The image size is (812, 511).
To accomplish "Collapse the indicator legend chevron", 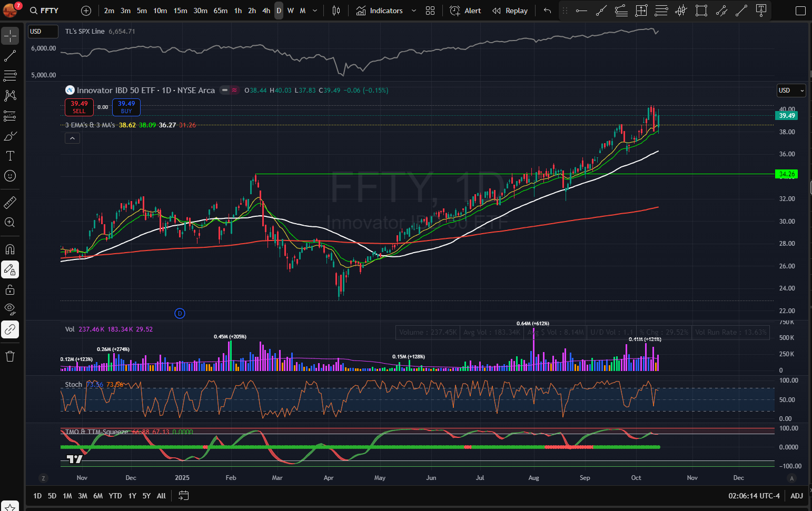I will (x=72, y=138).
